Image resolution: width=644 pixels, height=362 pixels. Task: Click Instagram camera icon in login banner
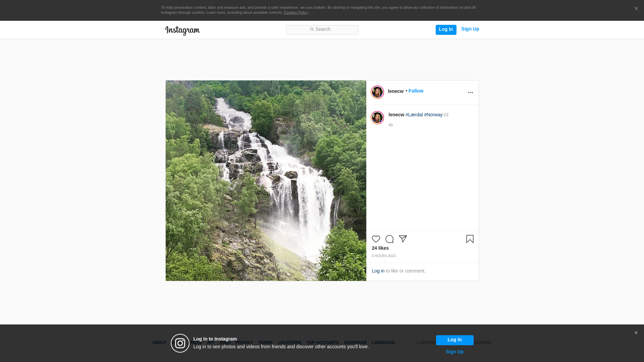click(x=180, y=343)
